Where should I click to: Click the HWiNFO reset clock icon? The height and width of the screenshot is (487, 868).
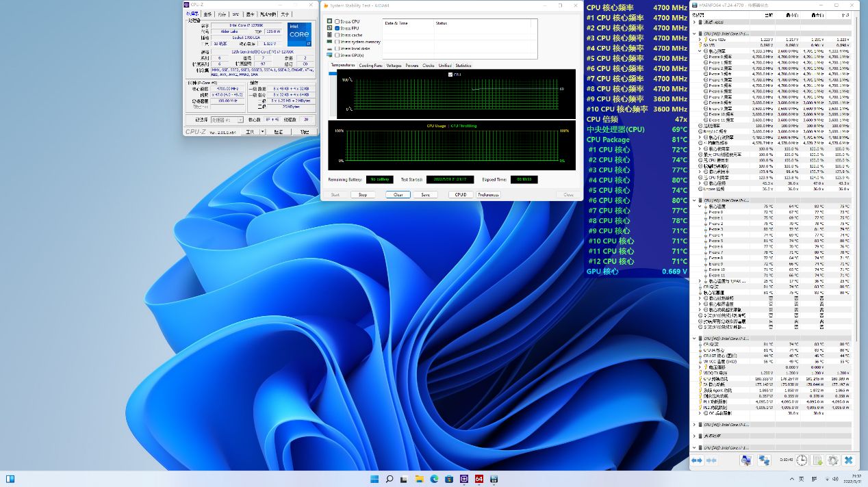[801, 460]
